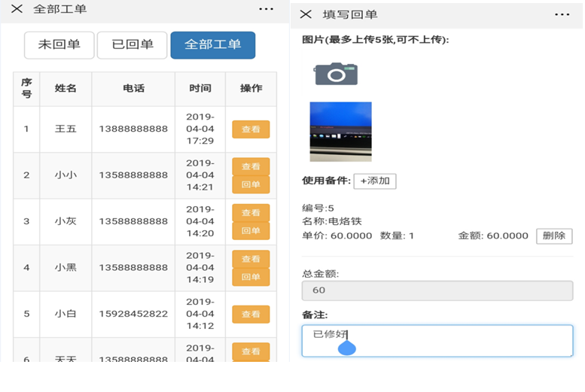Viewport: 585px width, 392px height.
Task: Click 查看 in row 6 of the table
Action: point(251,351)
